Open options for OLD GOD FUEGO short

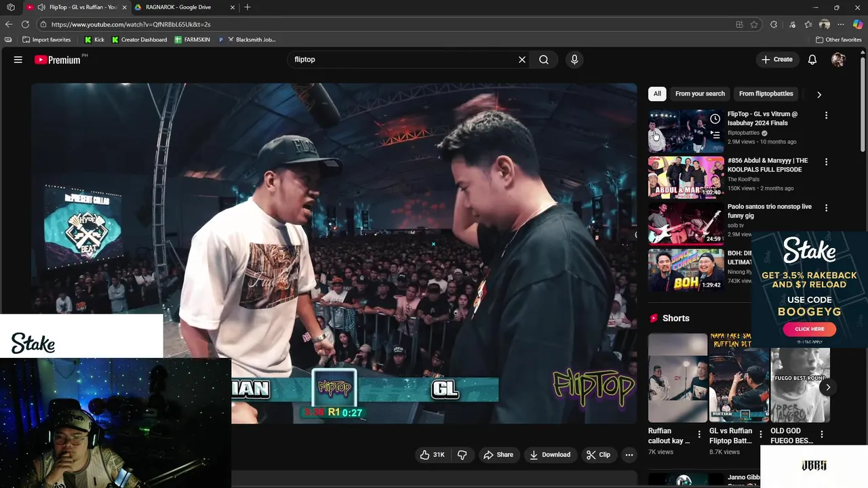coord(821,434)
